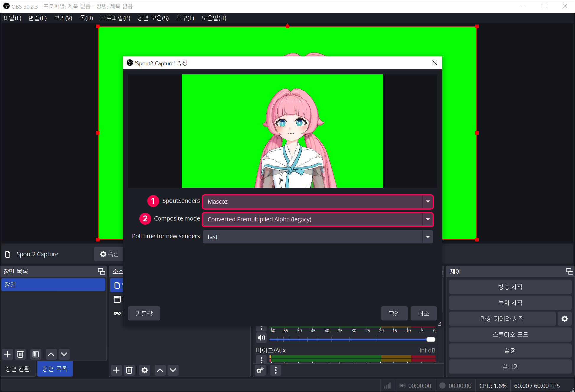Close the Spout2 Capture properties dialog
Image resolution: width=575 pixels, height=392 pixels.
click(434, 63)
